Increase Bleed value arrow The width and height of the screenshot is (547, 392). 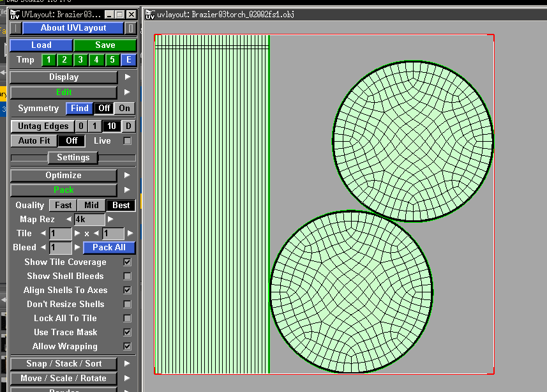click(77, 247)
